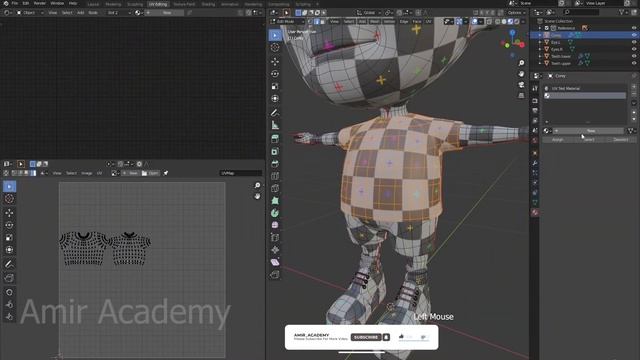The image size is (640, 360).
Task: Click the UV editor pan hand icon
Action: (x=257, y=196)
